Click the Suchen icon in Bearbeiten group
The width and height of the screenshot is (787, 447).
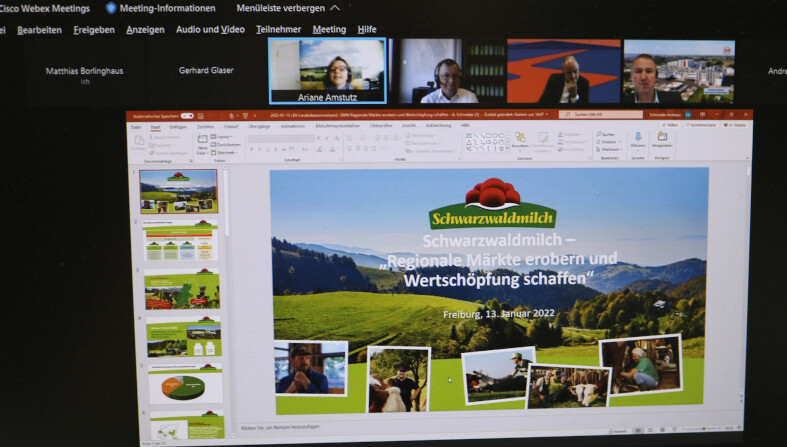coord(606,134)
